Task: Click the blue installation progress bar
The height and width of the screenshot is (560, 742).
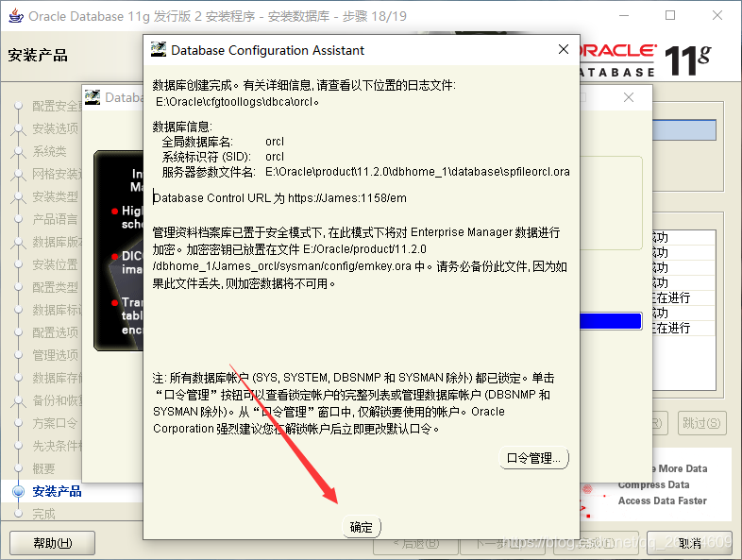Action: [x=611, y=321]
